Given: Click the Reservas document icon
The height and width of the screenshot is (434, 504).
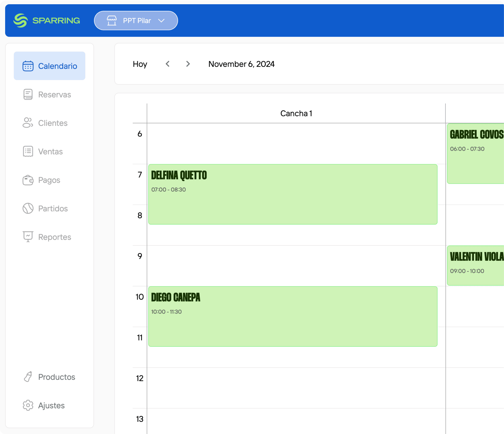Looking at the screenshot, I should [x=28, y=94].
